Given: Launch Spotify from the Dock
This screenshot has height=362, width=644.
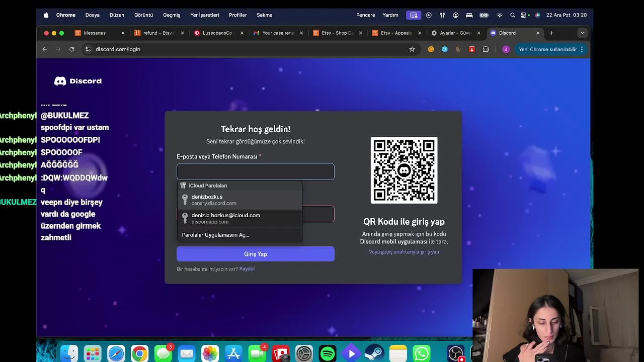Looking at the screenshot, I should click(x=328, y=353).
